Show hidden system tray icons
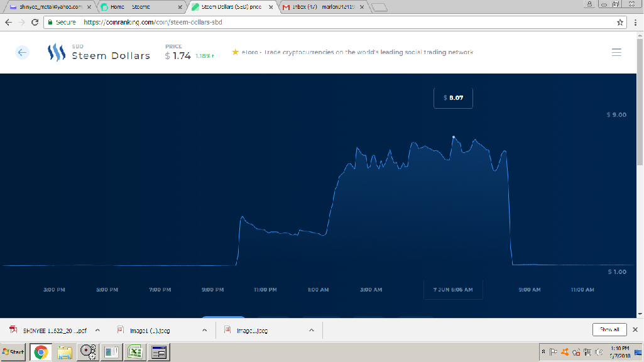This screenshot has width=644, height=362. pos(543,352)
